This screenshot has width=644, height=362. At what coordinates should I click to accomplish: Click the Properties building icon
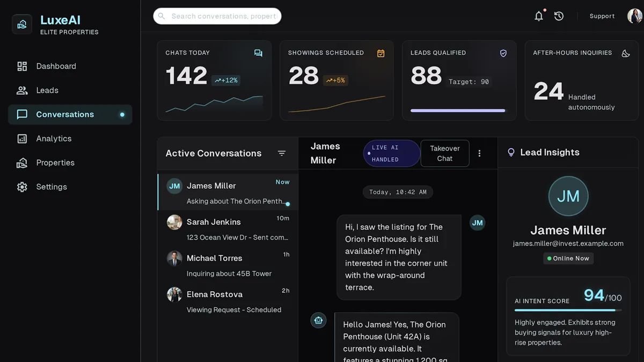(x=22, y=163)
